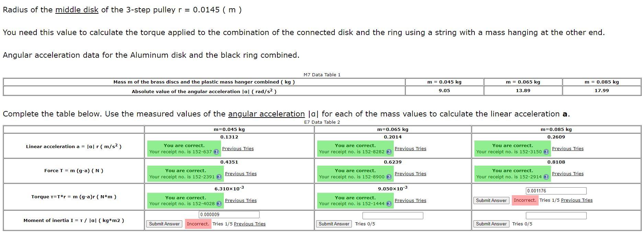Open Previous Tries for force 0.8108

568,174
